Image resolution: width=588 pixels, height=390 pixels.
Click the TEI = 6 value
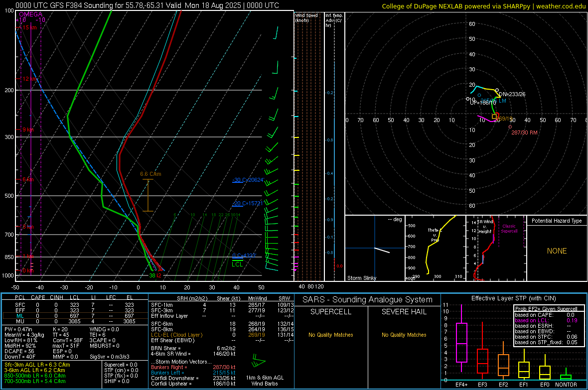click(x=98, y=335)
